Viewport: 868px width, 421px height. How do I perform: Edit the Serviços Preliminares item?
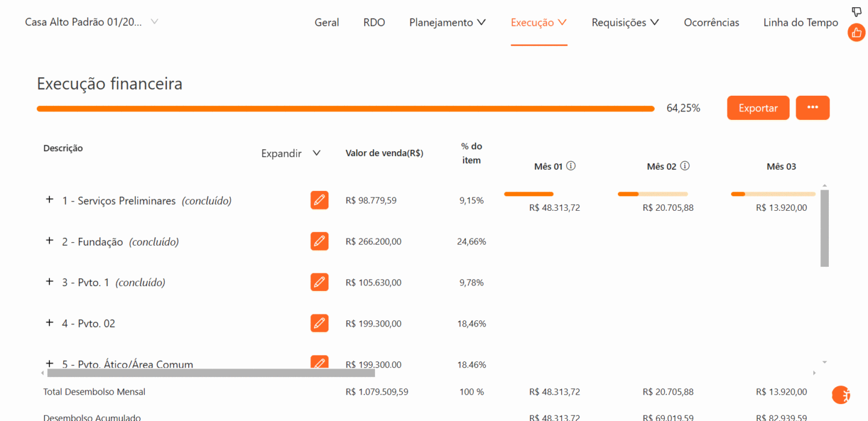pyautogui.click(x=319, y=200)
